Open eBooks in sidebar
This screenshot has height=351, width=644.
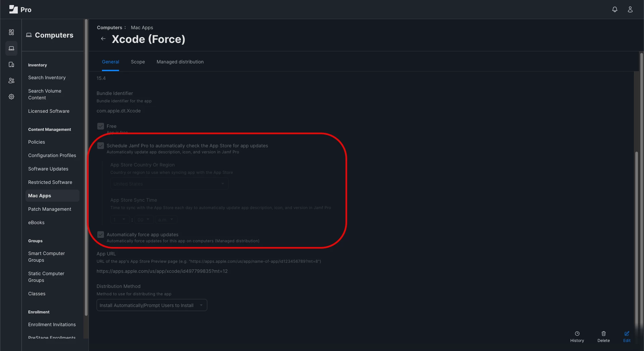point(36,222)
